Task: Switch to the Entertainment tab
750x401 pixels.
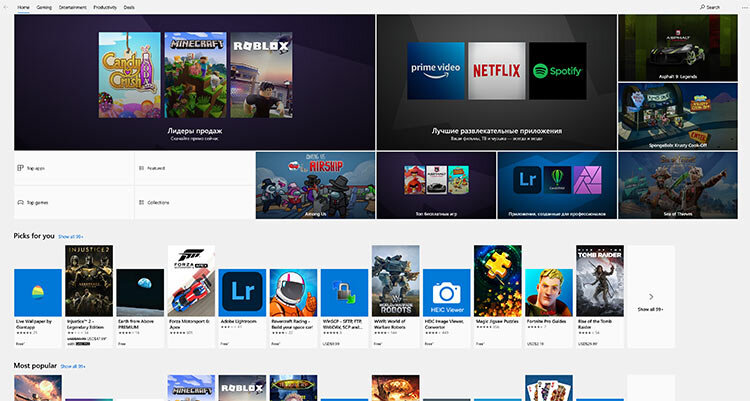Action: tap(73, 8)
